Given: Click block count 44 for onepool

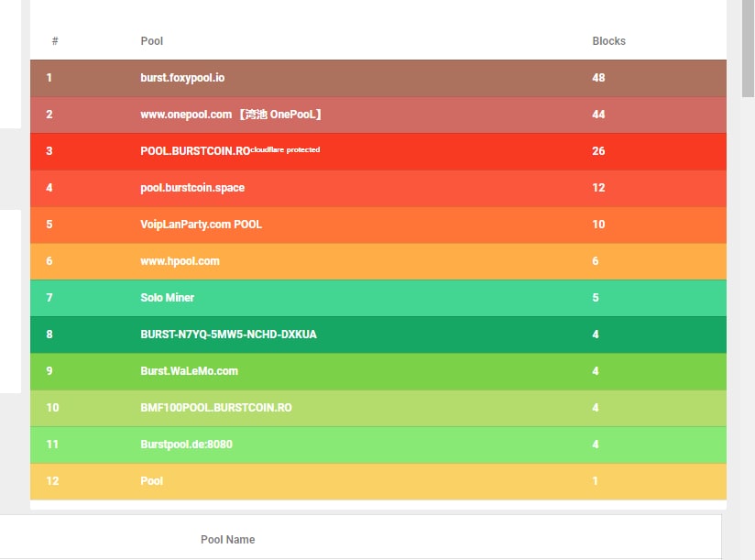Looking at the screenshot, I should [x=598, y=115].
